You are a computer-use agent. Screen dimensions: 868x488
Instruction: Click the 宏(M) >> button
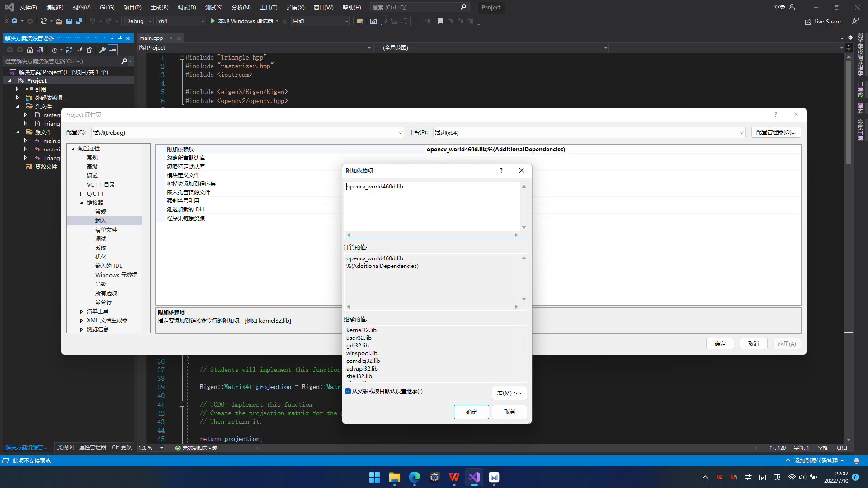(x=509, y=393)
